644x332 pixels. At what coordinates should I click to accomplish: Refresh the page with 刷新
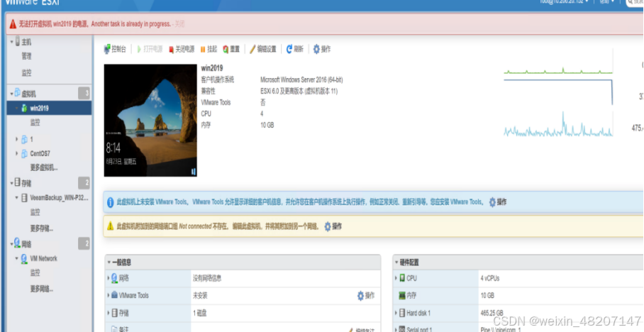click(295, 49)
